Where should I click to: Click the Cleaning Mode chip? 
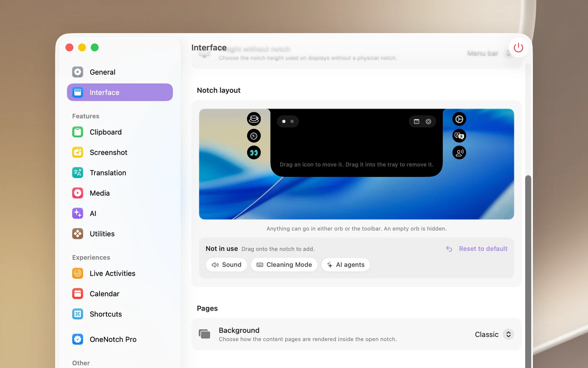tap(284, 265)
